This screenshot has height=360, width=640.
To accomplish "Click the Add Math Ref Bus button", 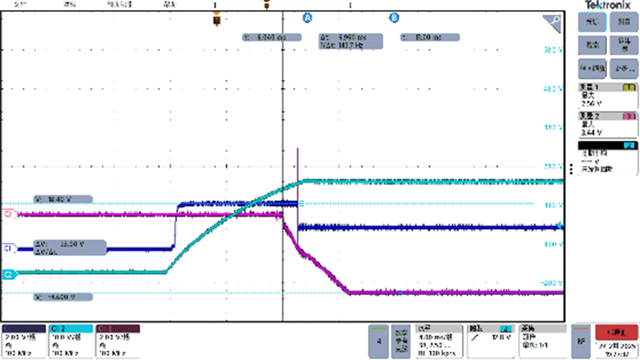I will click(401, 341).
